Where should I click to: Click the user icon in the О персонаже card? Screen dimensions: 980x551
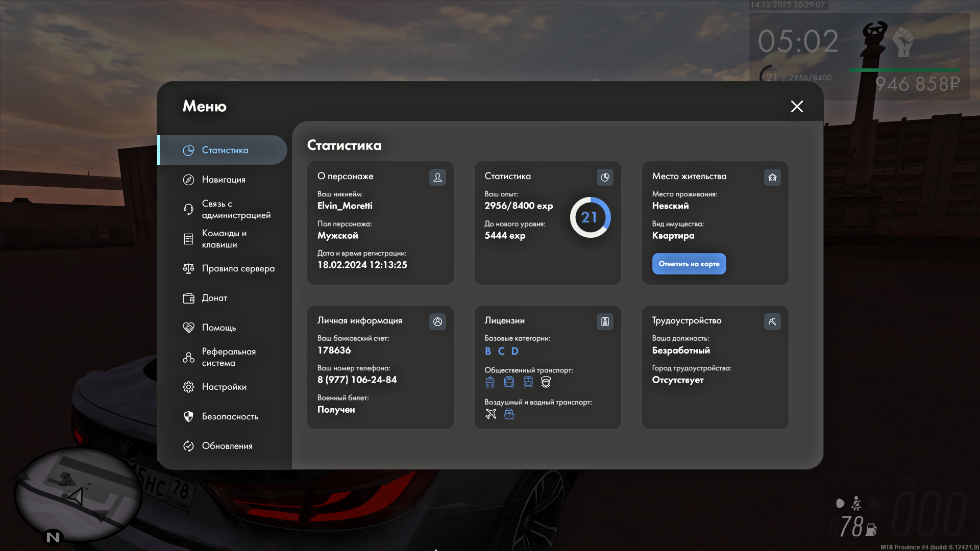coord(437,177)
